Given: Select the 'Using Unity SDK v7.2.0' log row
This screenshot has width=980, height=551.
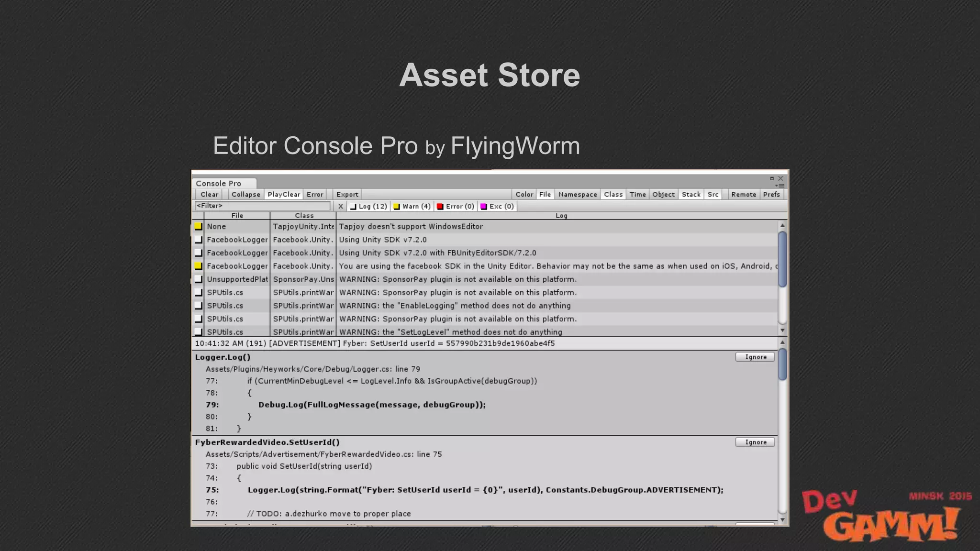Looking at the screenshot, I should click(x=485, y=240).
